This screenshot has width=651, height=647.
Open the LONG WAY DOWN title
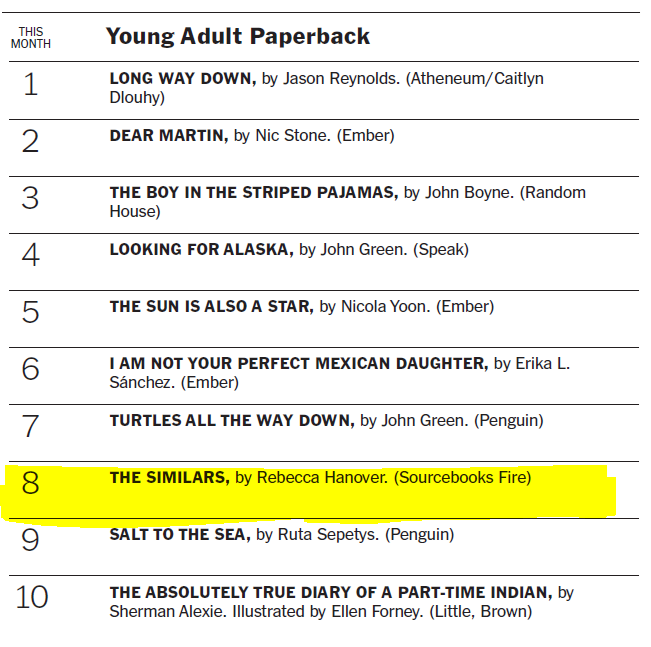pos(182,78)
